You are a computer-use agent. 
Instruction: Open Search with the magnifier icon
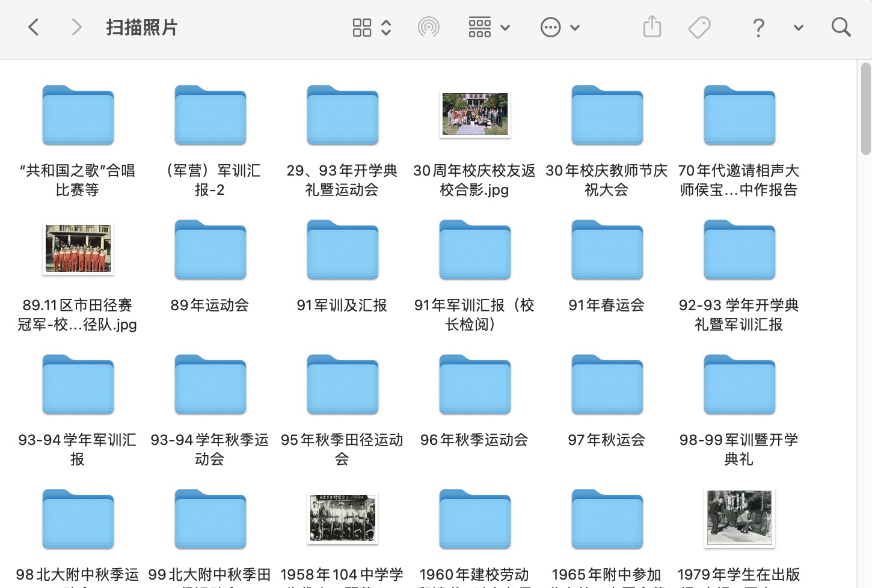click(841, 27)
